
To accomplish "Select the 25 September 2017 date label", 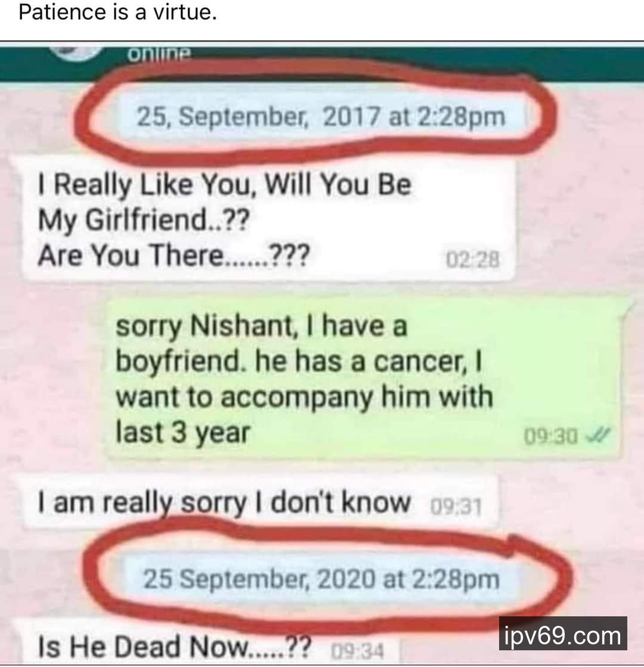I will pyautogui.click(x=321, y=116).
